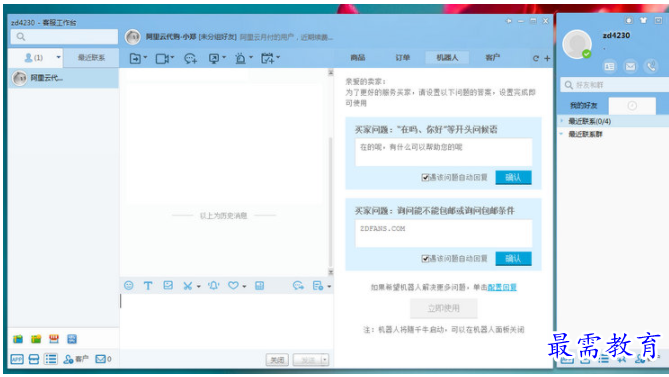Open arrow next to the heart icon
This screenshot has width=669, height=377.
tap(244, 287)
